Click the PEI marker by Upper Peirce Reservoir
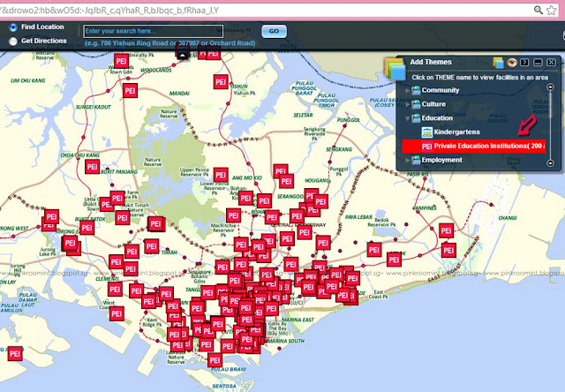This screenshot has height=392, width=565. click(221, 175)
